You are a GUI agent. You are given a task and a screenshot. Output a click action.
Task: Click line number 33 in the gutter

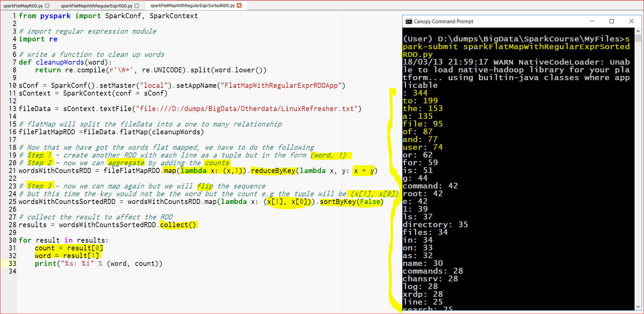pos(12,264)
